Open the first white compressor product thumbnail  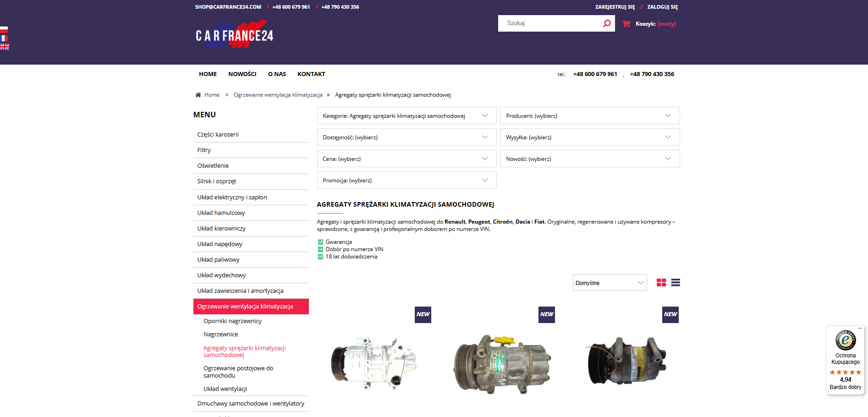click(374, 362)
